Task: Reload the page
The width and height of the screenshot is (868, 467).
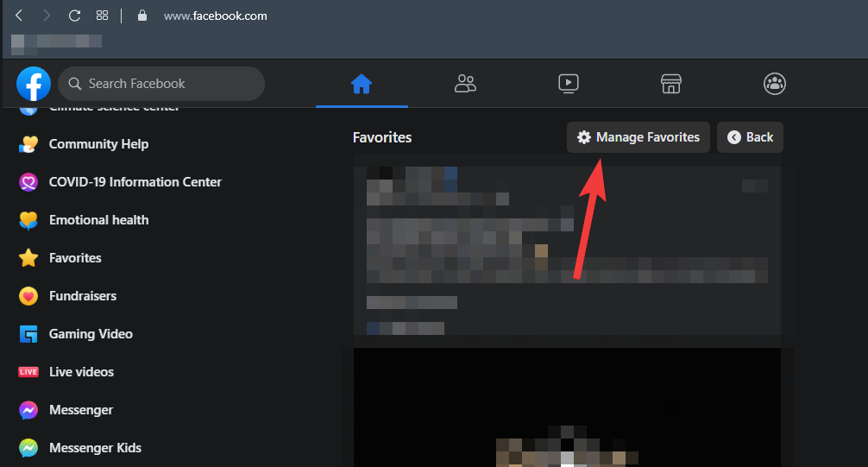Action: pos(74,16)
